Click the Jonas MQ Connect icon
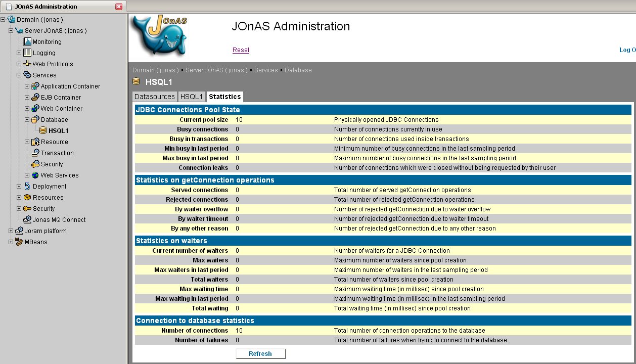This screenshot has height=364, width=636. [27, 220]
